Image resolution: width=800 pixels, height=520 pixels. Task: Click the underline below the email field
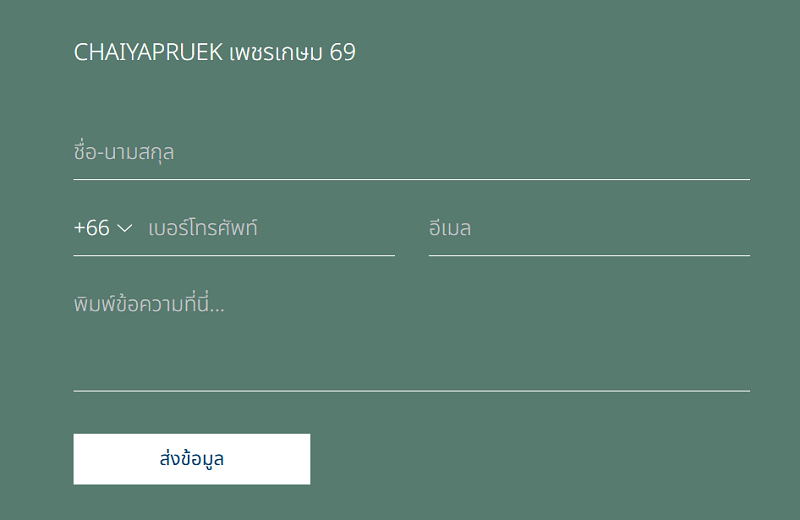point(589,255)
